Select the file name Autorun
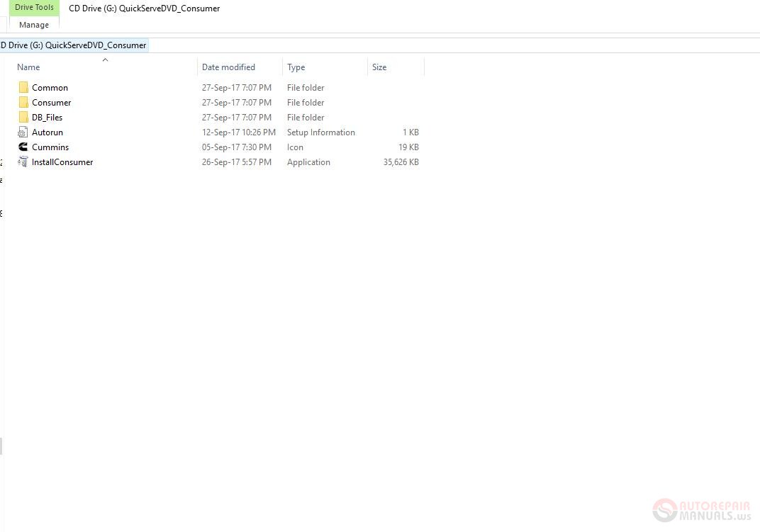The width and height of the screenshot is (760, 532). point(47,132)
